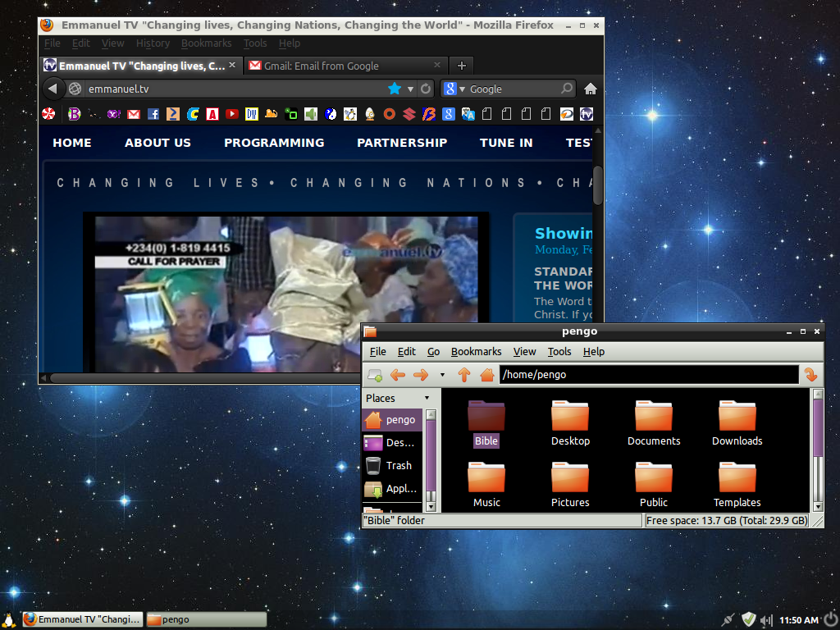This screenshot has width=840, height=630.
Task: Open Firefox's Bookmarks menu
Action: [206, 43]
